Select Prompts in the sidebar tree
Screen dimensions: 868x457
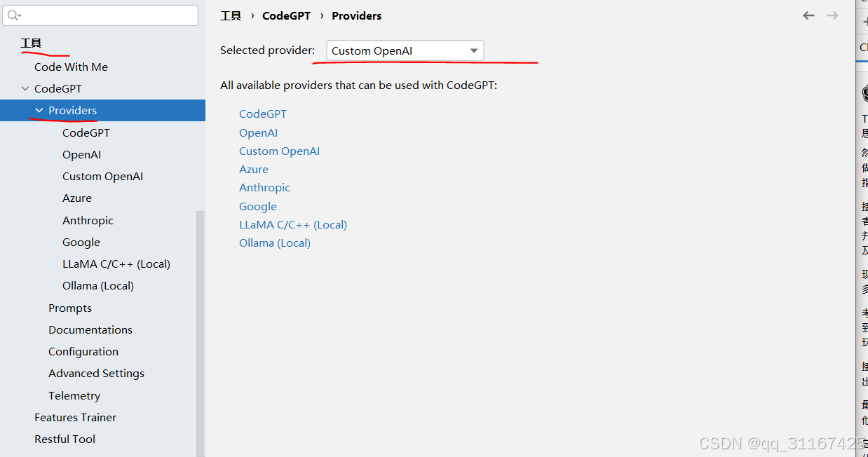[69, 308]
